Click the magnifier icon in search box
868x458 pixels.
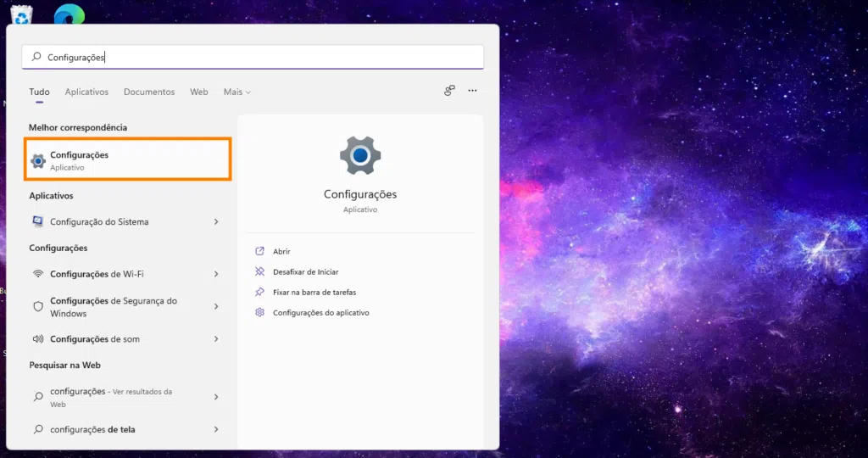click(36, 57)
